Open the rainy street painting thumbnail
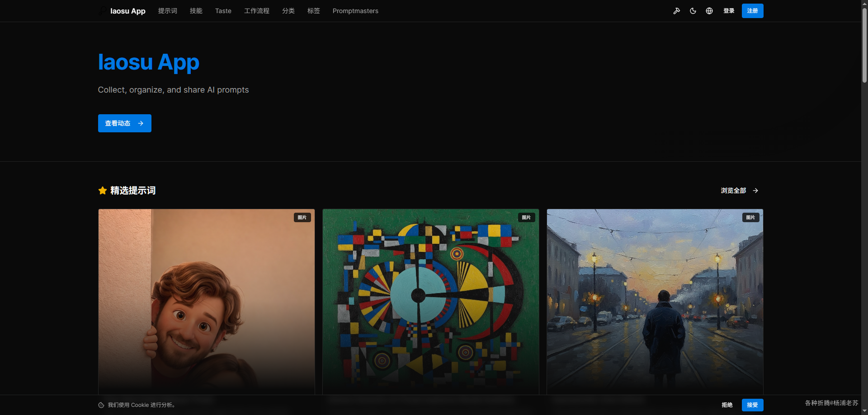The image size is (868, 415). (655, 302)
